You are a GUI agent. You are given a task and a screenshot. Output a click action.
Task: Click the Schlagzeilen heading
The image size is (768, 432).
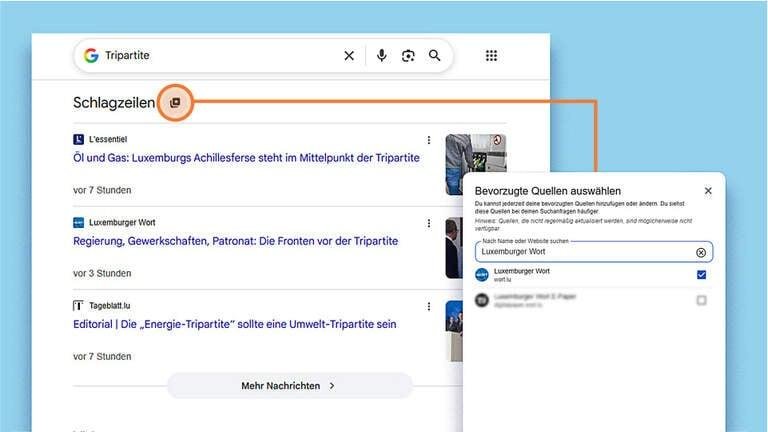(114, 103)
